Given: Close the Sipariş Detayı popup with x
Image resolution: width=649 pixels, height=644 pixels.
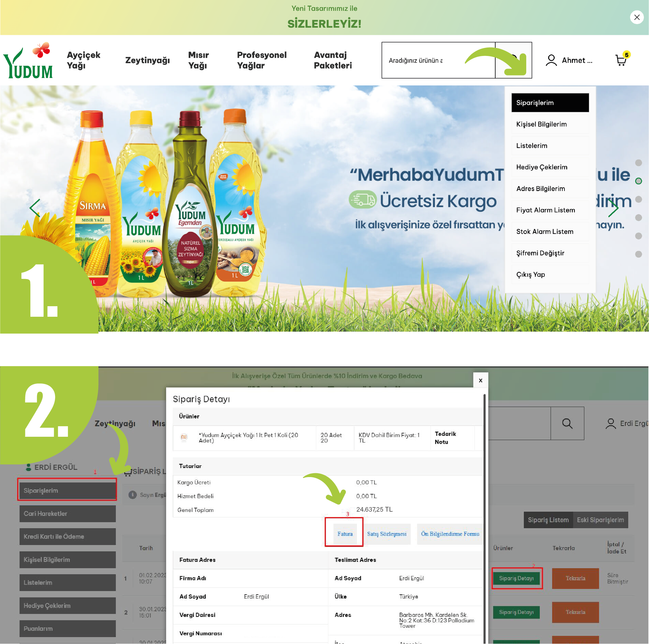Looking at the screenshot, I should coord(481,381).
